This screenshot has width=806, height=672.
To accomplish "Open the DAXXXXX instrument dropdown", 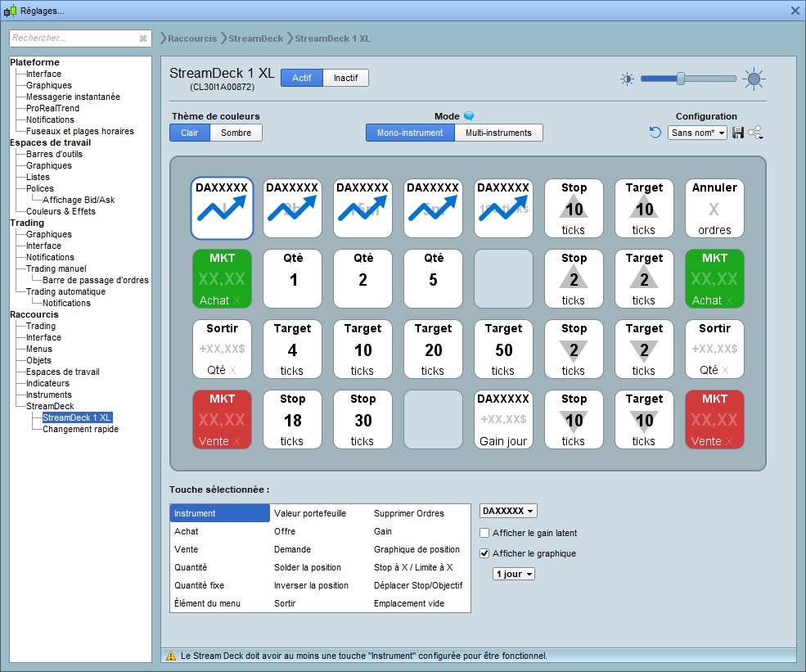I will (x=508, y=511).
